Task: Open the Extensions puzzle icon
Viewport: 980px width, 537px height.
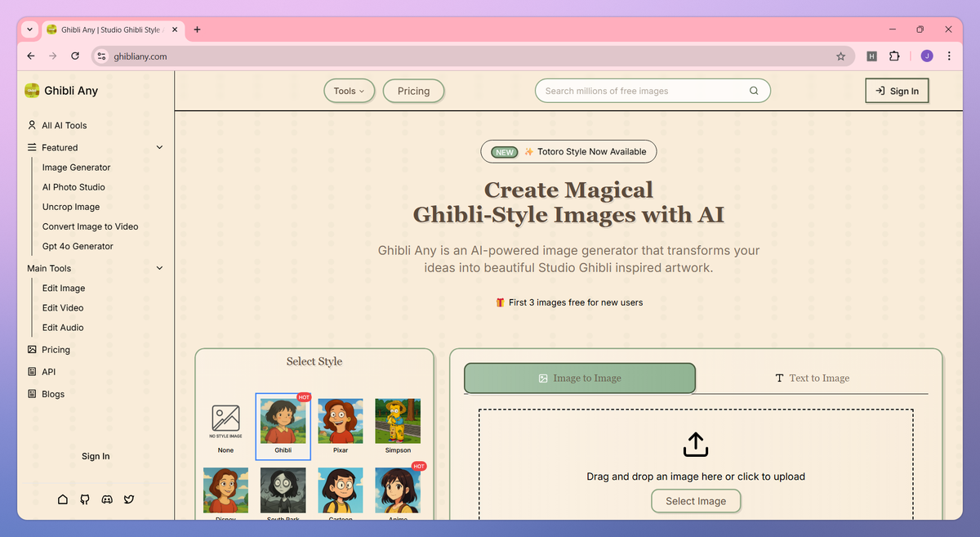Action: (x=894, y=56)
